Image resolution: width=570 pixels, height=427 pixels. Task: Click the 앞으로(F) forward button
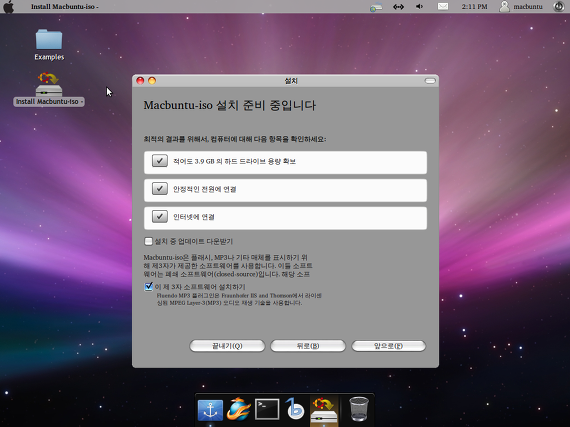(389, 346)
